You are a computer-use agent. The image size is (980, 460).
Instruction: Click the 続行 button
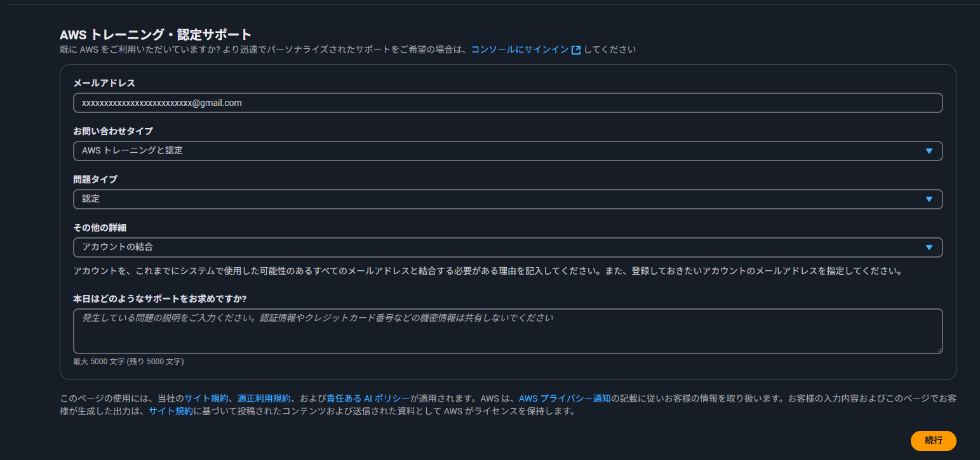(x=933, y=441)
